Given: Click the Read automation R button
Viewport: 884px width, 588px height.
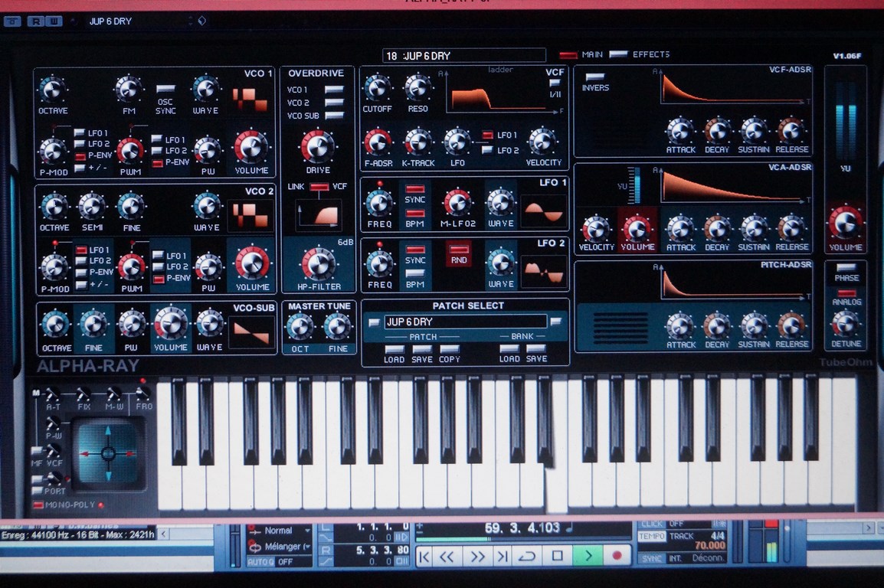Looking at the screenshot, I should click(37, 21).
